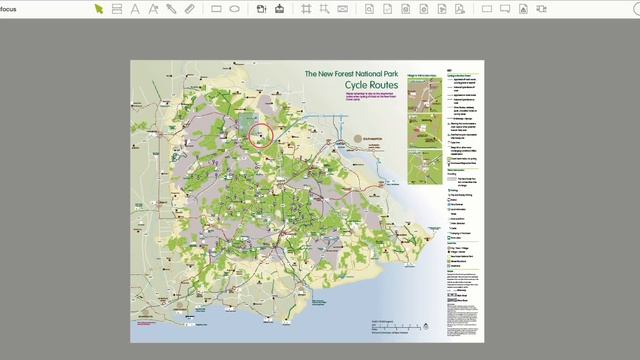This screenshot has height=360, width=640.
Task: Click the page icon with person symbol
Action: coord(460,9)
